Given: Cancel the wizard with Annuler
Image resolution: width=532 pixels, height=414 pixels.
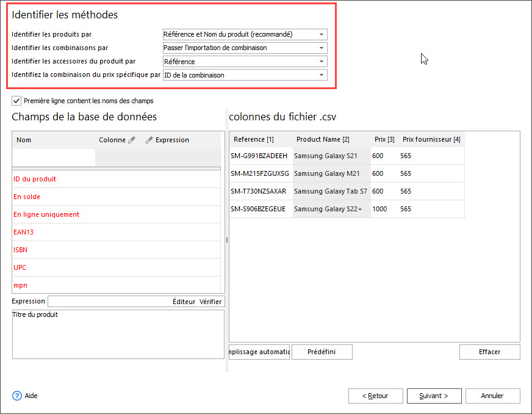Looking at the screenshot, I should [x=492, y=396].
